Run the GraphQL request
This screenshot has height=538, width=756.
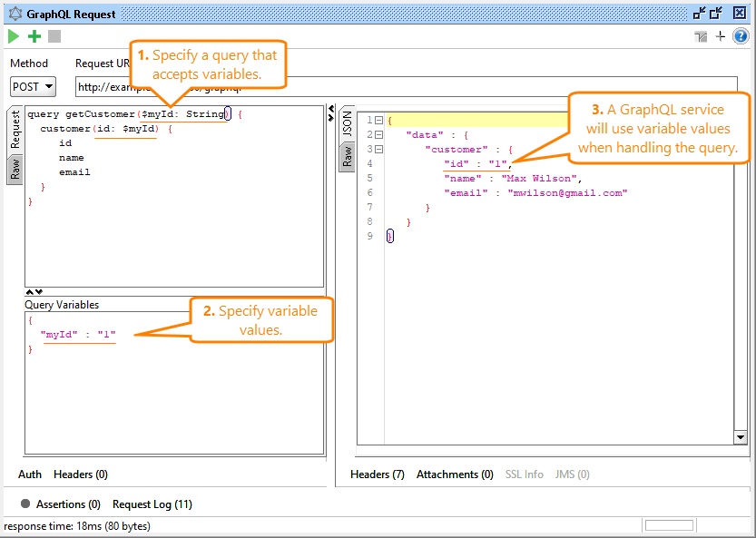[x=13, y=36]
